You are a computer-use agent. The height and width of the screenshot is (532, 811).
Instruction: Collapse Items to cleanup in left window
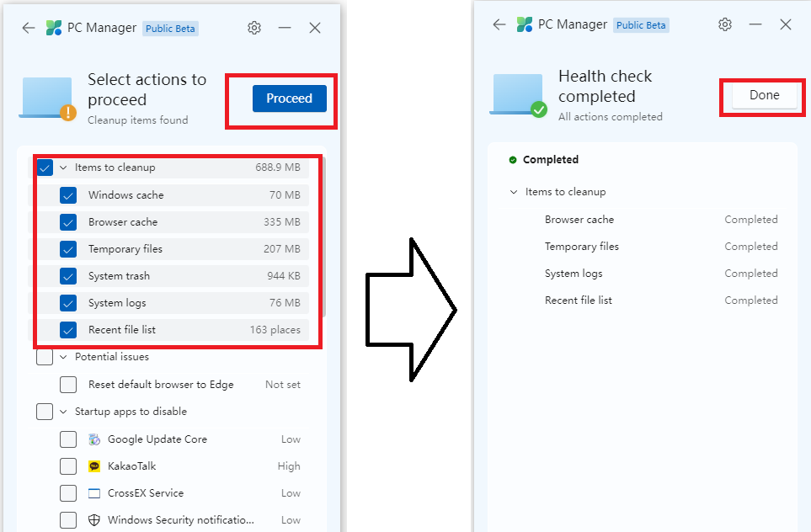[x=63, y=168]
